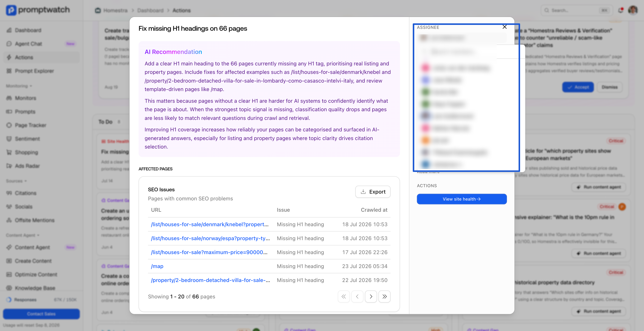This screenshot has width=644, height=331.
Task: Collapse the Sources sidebar section
Action: (x=17, y=181)
